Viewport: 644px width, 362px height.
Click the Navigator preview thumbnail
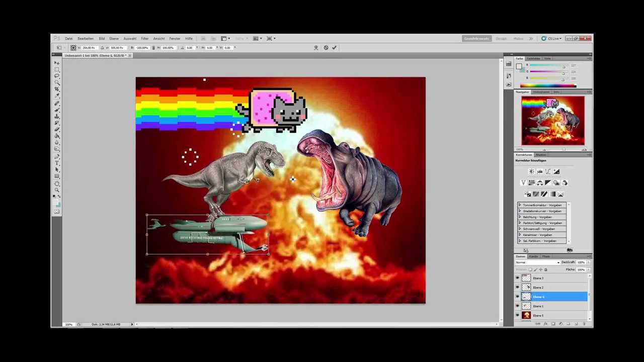click(553, 121)
